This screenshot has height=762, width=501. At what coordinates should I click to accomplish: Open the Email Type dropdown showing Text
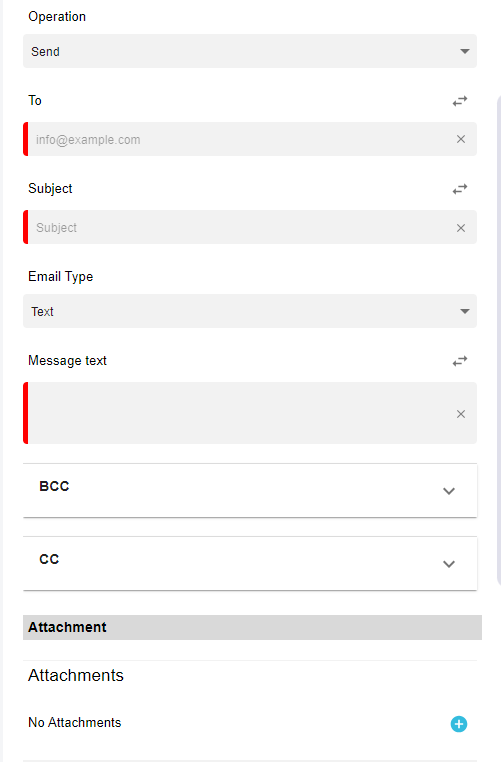[250, 311]
